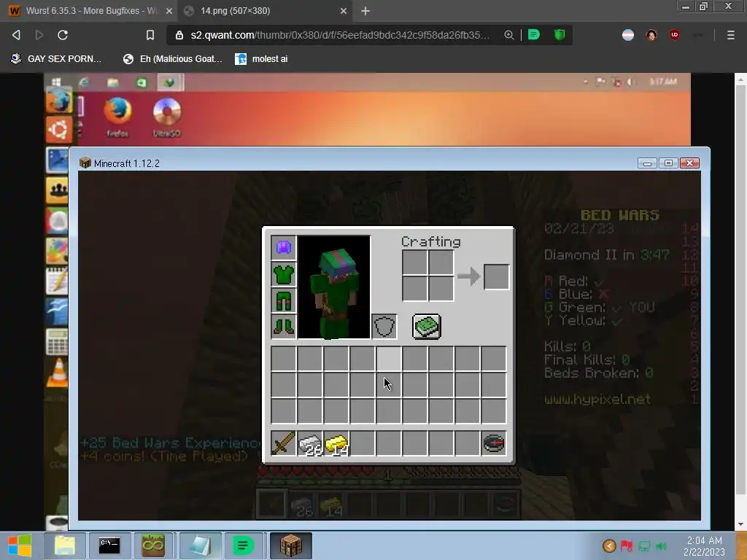Screen dimensions: 747x560
Task: Click the yellow people-group dock icon
Action: click(57, 190)
